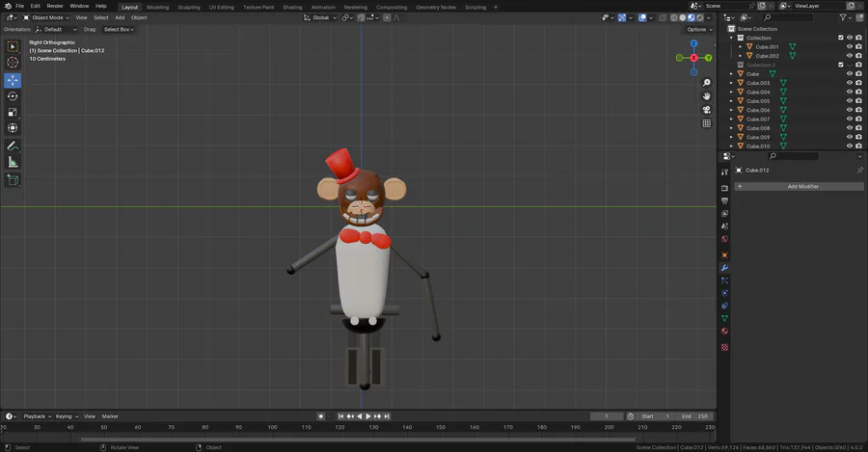Switch to wireframe viewport shading
The height and width of the screenshot is (452, 868).
pyautogui.click(x=674, y=17)
